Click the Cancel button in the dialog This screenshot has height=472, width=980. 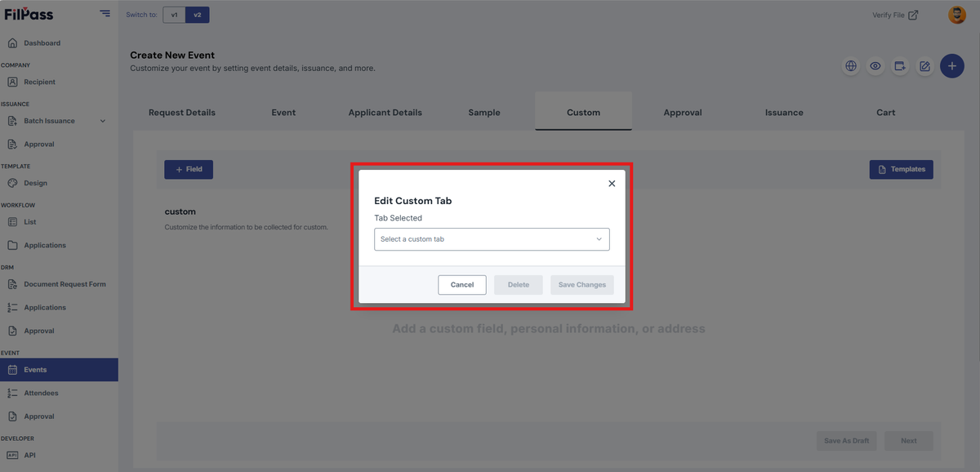click(462, 285)
